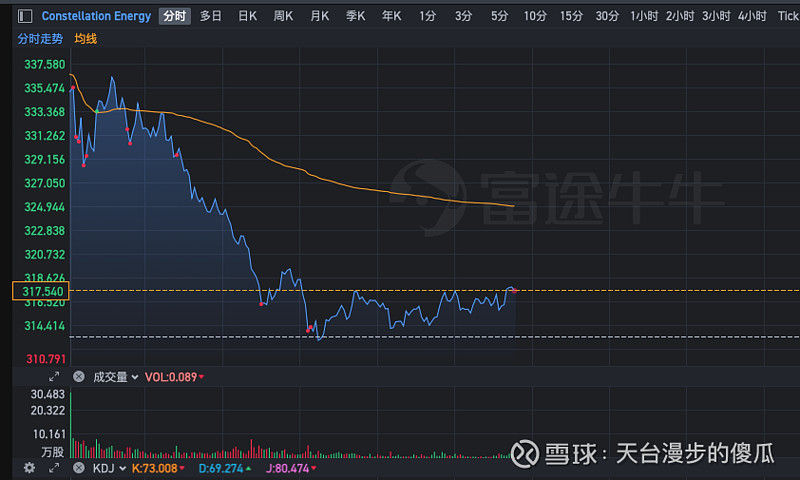
Task: Click the 310.791 axis price label
Action: (46, 359)
